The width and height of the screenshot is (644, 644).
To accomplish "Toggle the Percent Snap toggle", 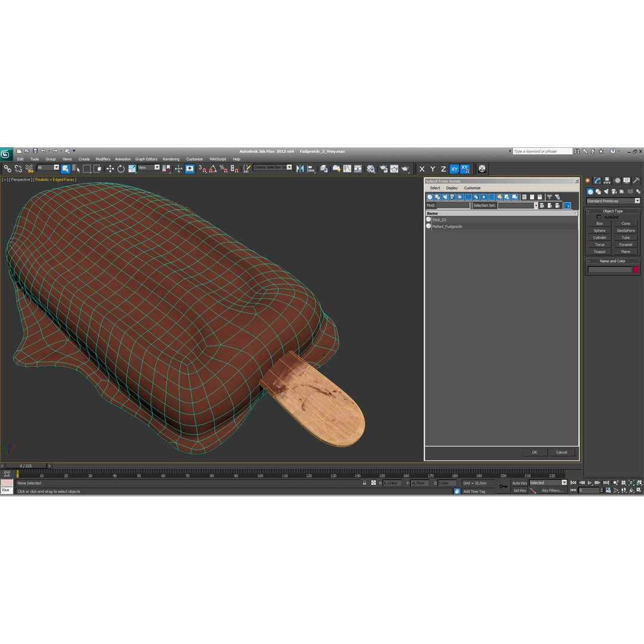I will click(x=224, y=169).
